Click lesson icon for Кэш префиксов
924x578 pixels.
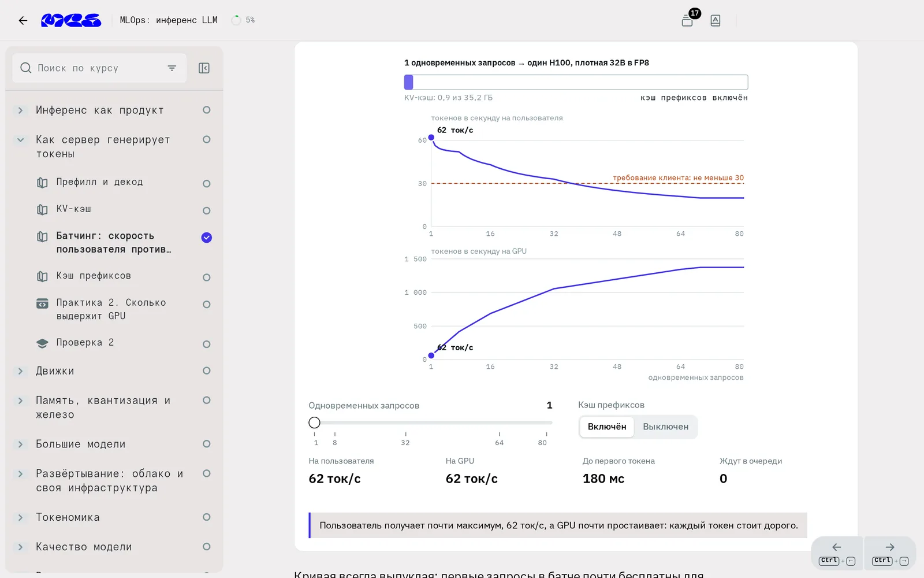(42, 277)
